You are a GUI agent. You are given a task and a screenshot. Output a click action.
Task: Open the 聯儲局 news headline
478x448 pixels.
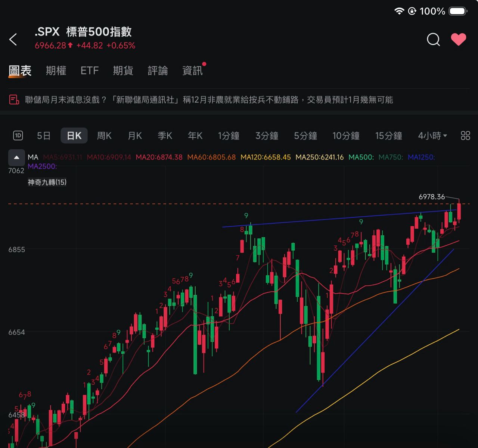[x=209, y=100]
